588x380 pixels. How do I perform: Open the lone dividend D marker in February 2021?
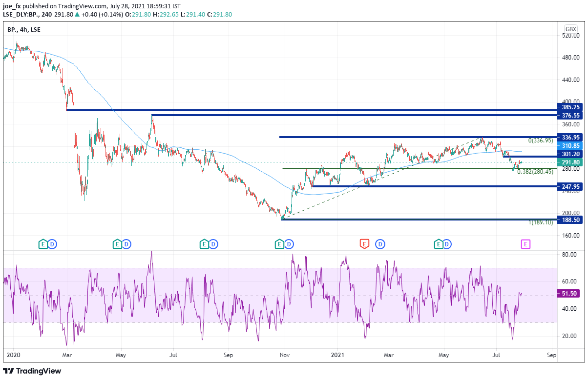[380, 243]
